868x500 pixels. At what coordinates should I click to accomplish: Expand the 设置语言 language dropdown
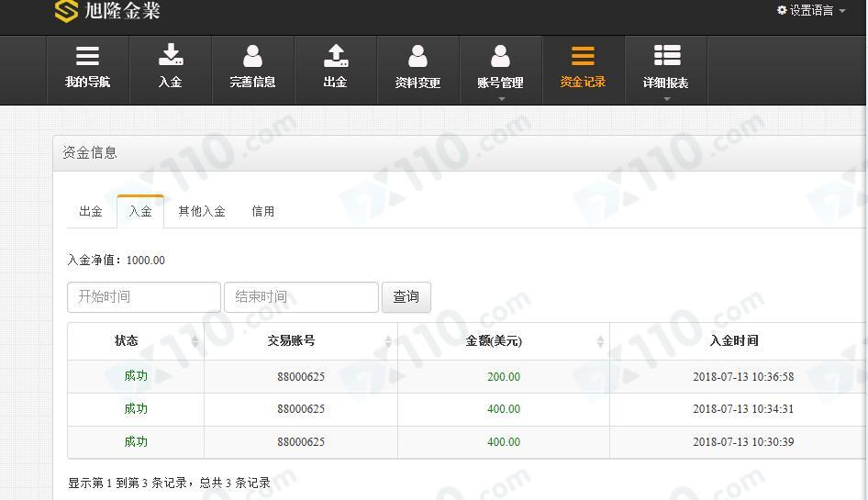(811, 10)
